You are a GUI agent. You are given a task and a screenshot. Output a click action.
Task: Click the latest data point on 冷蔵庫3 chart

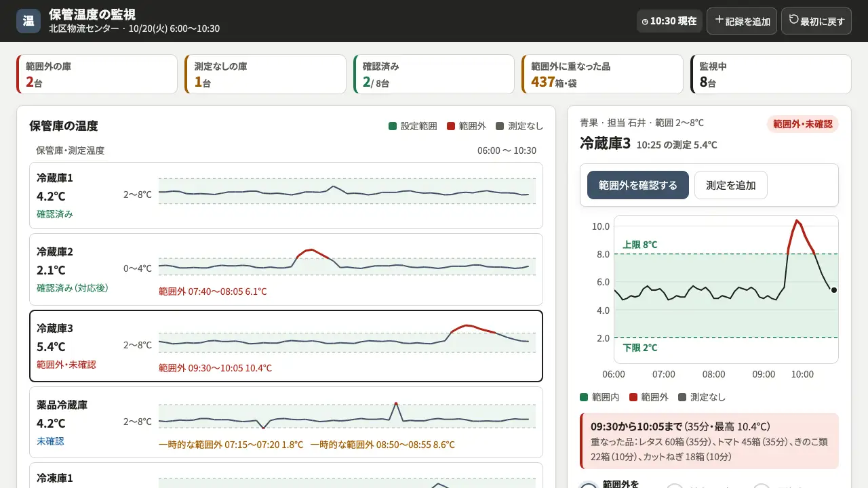[x=834, y=290]
